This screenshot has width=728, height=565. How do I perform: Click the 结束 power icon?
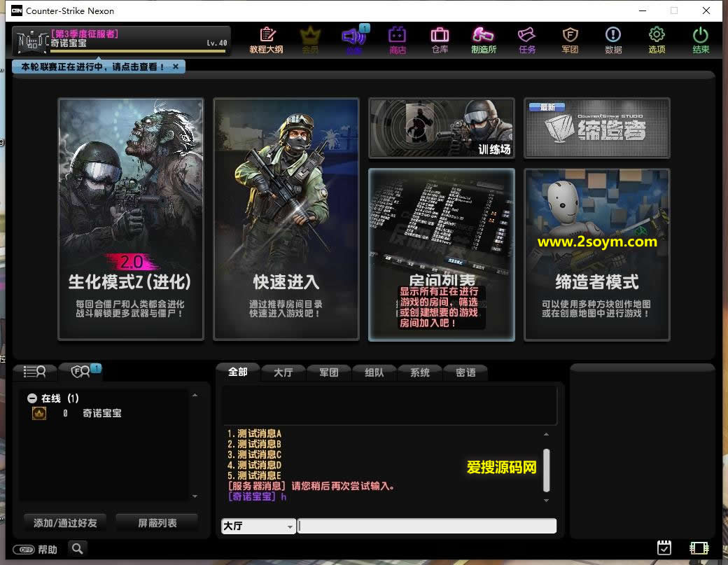click(x=701, y=40)
